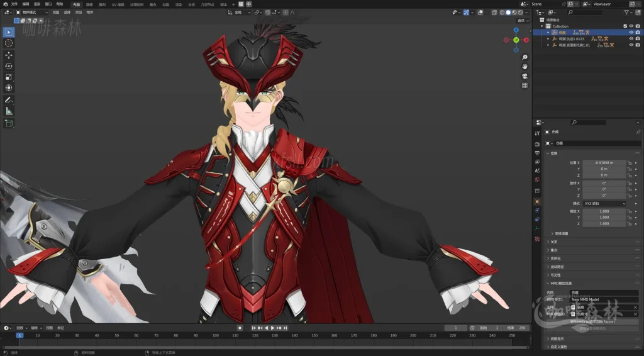Choose the Rotate tool
644x356 pixels.
[9, 66]
